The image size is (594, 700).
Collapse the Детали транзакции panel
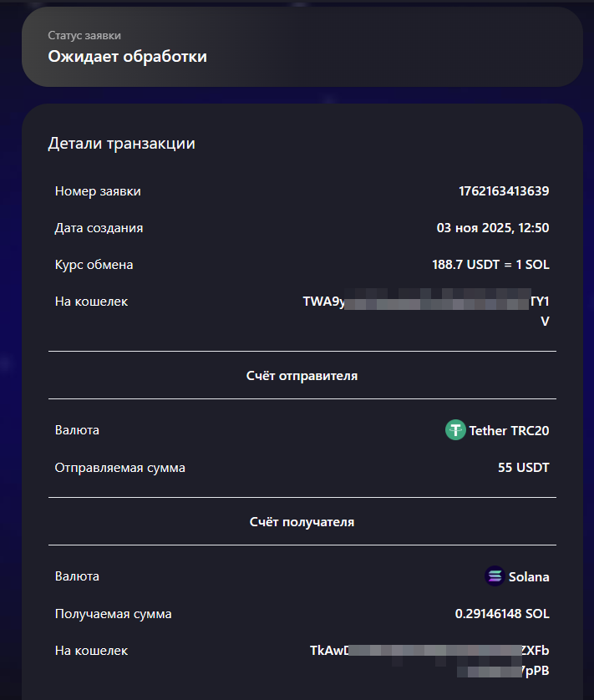pyautogui.click(x=123, y=143)
